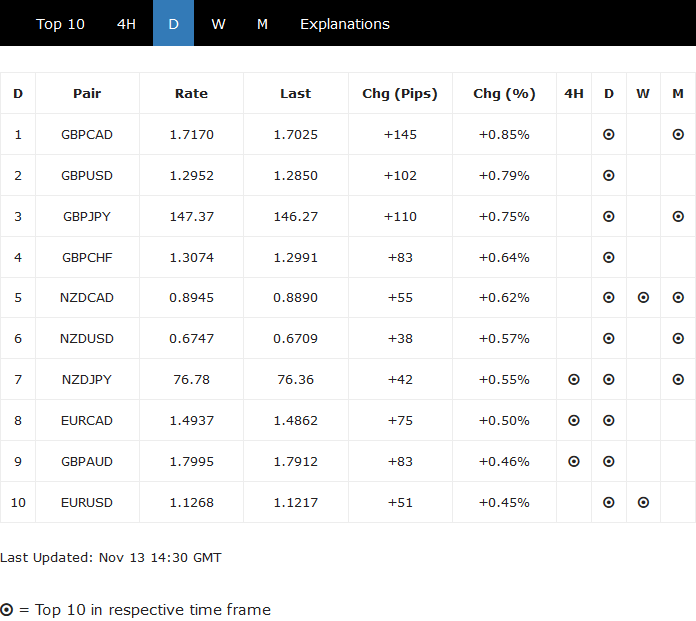
Task: Click the Chg (%) column header
Action: (504, 93)
